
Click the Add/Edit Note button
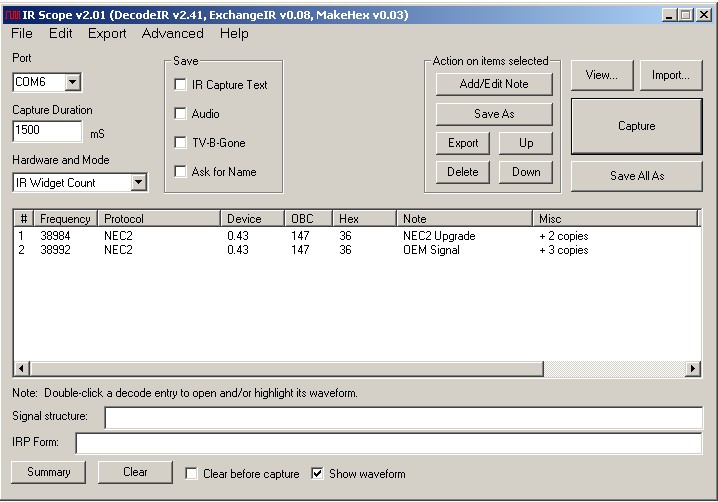coord(494,84)
